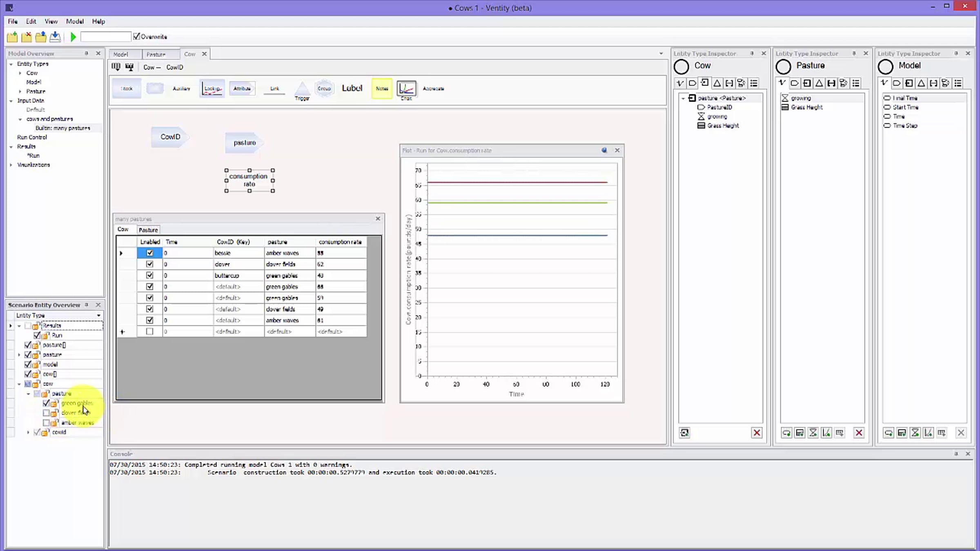The height and width of the screenshot is (551, 980).
Task: Select the Lookup tool in the palette
Action: point(212,89)
